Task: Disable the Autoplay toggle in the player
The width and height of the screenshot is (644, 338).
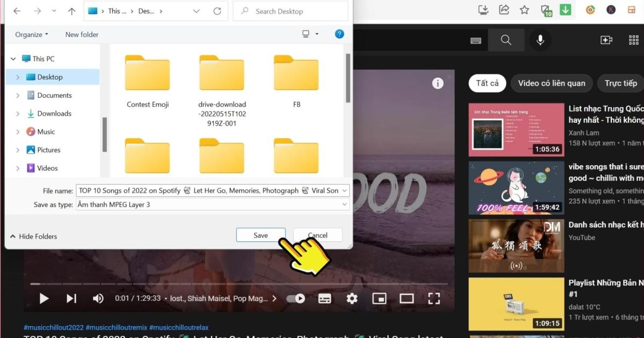Action: coord(296,298)
